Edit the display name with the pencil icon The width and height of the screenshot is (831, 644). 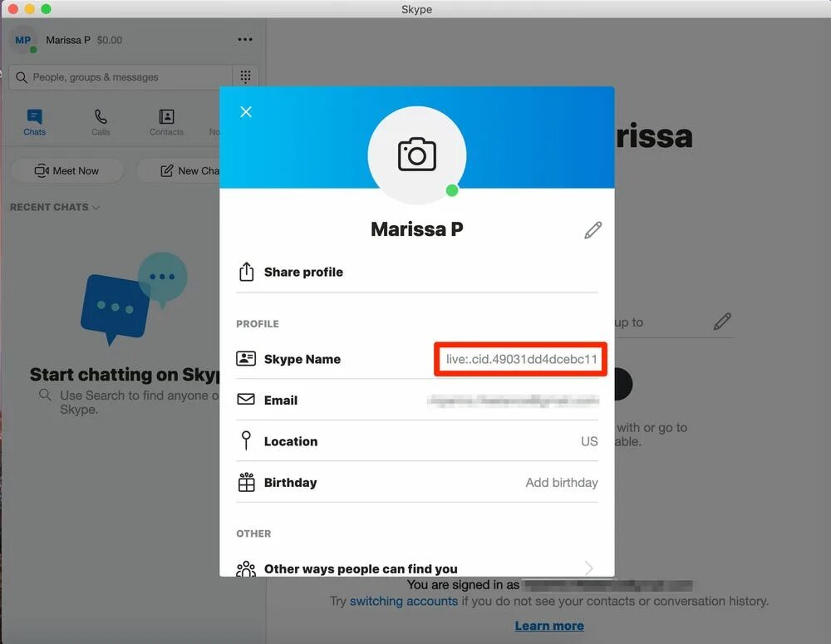593,230
